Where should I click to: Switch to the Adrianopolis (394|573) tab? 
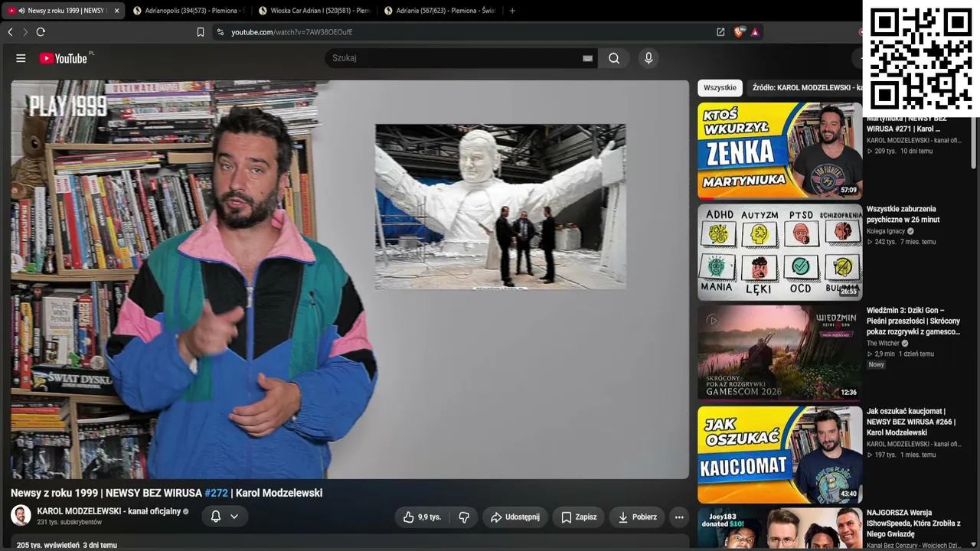(x=188, y=11)
